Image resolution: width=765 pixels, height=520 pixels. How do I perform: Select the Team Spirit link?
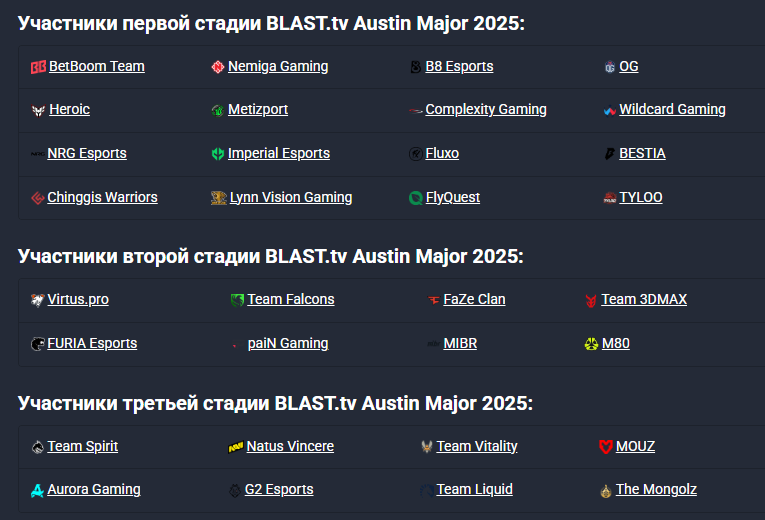pos(82,446)
